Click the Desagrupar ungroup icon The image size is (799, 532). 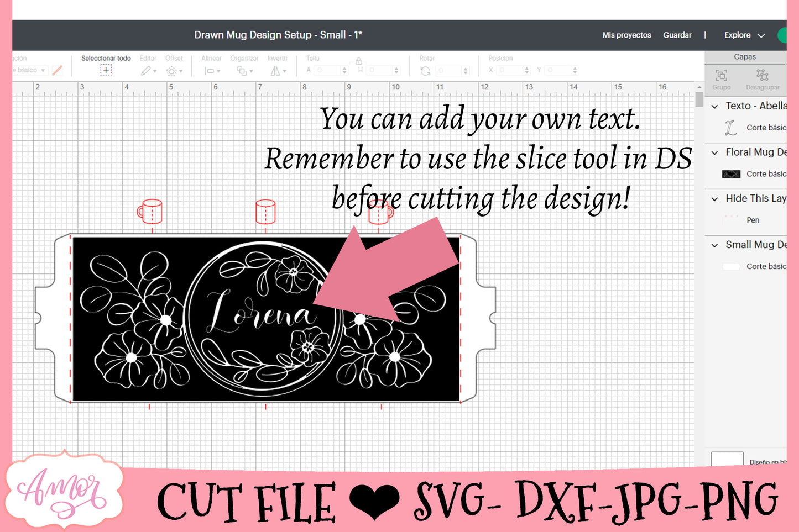coord(762,76)
